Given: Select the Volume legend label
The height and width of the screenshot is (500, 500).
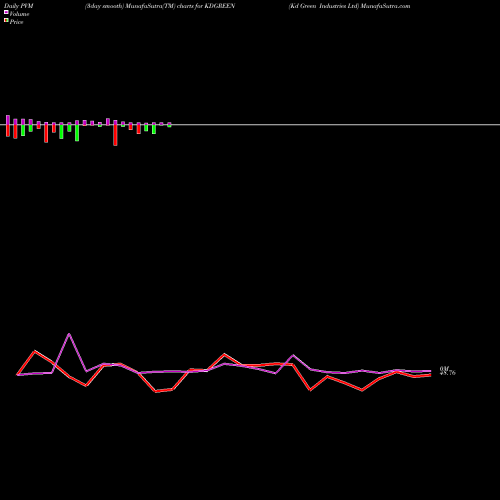Looking at the screenshot, I should coord(19,14).
